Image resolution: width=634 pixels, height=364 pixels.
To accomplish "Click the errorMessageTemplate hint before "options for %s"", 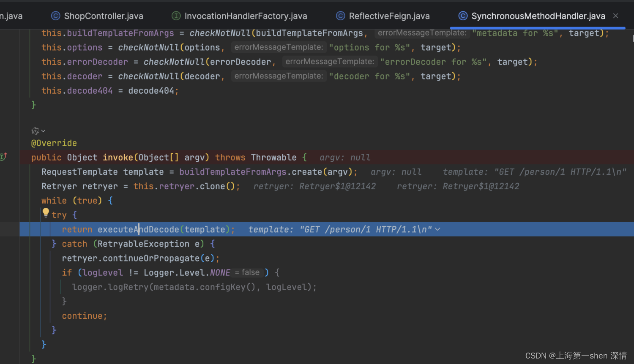I will (x=279, y=47).
